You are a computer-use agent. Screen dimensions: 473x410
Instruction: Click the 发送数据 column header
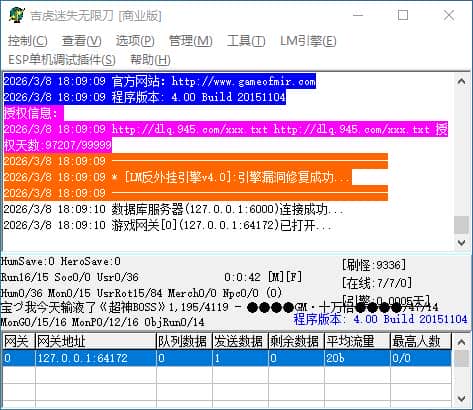(x=240, y=341)
